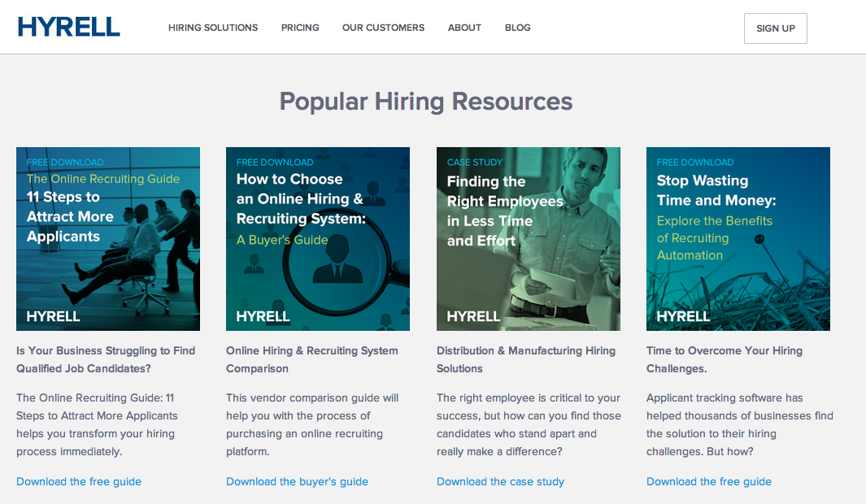Open the Hiring Solutions menu
Screen dimensions: 866x504
point(213,28)
